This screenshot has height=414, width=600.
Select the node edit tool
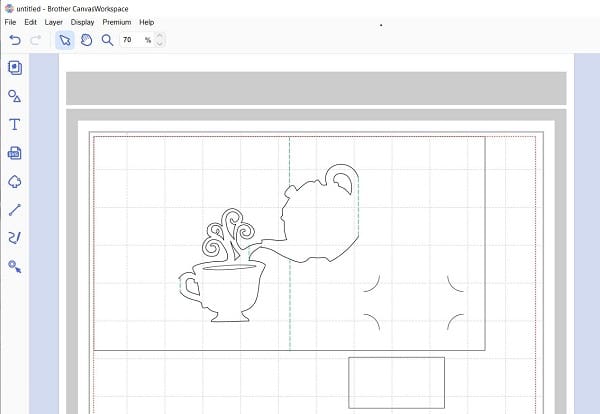[15, 266]
